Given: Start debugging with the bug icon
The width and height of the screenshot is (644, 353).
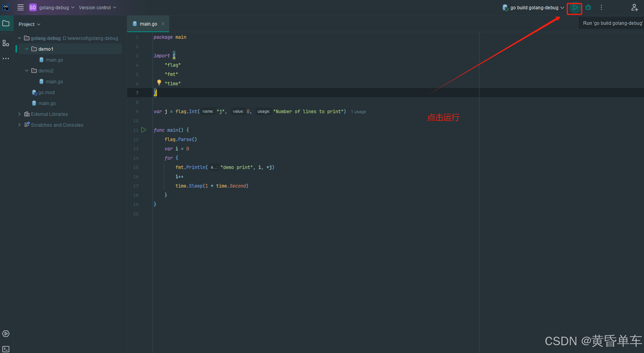Looking at the screenshot, I should 588,7.
